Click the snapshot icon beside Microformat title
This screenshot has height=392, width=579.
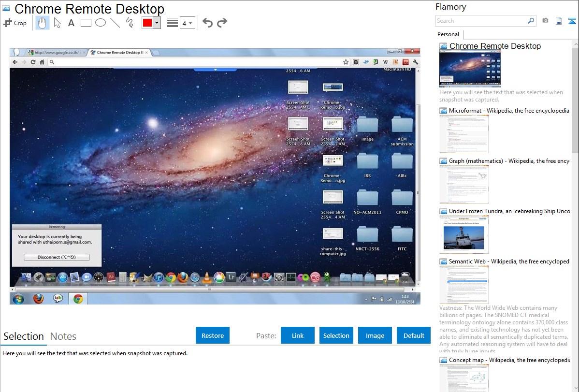(443, 111)
